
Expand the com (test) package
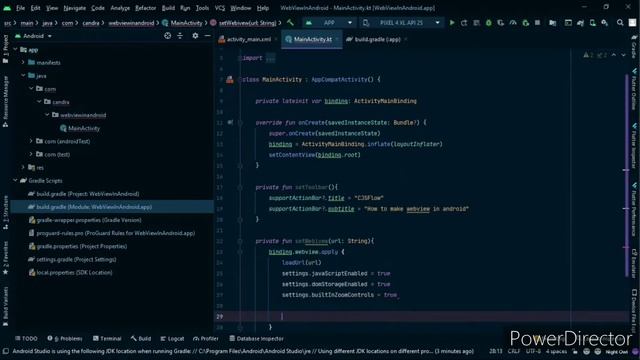pos(31,154)
